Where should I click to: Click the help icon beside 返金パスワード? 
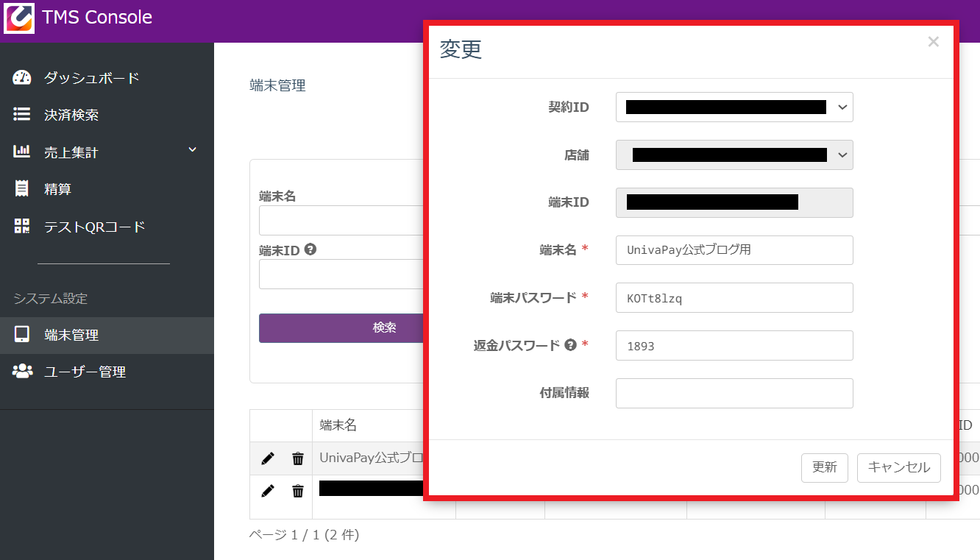pos(570,345)
